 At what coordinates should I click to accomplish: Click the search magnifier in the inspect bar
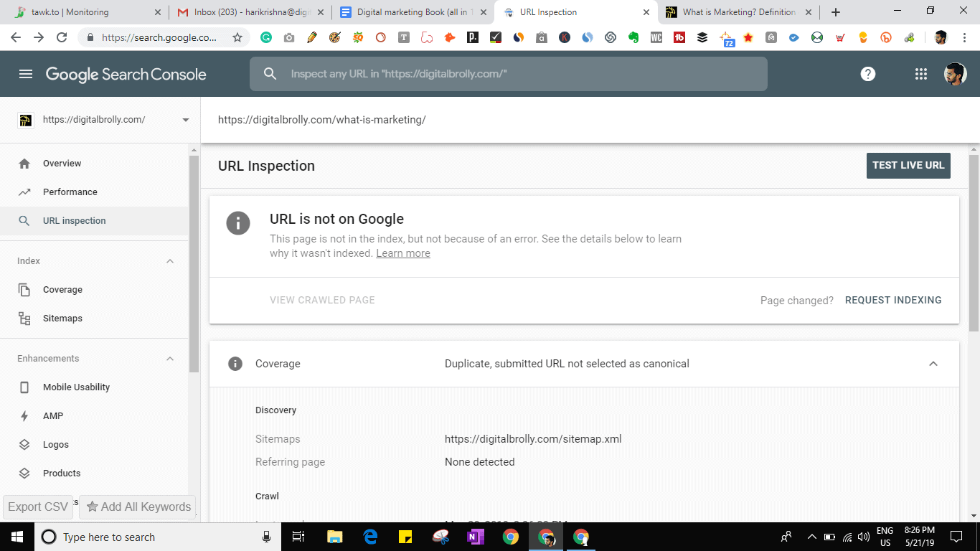click(270, 74)
